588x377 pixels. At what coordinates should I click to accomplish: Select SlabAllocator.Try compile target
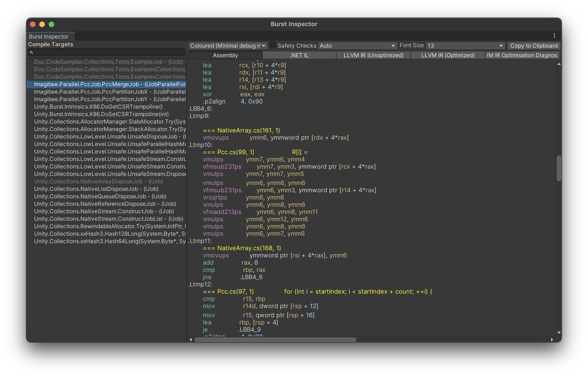107,122
